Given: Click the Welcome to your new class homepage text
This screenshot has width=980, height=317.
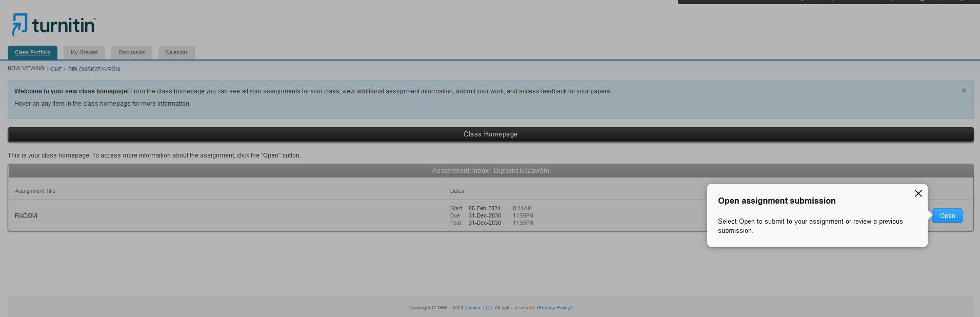Looking at the screenshot, I should [x=71, y=91].
